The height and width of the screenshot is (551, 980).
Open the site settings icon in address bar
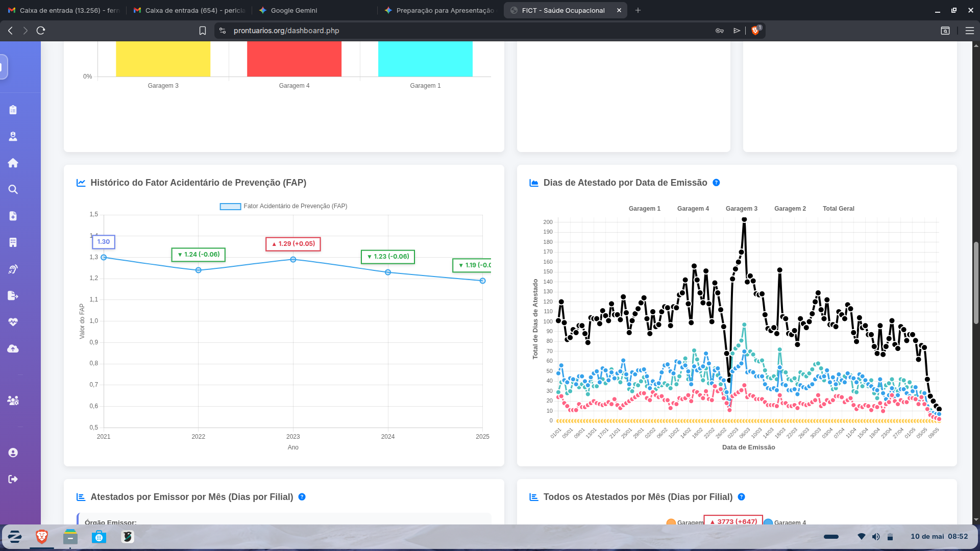pos(223,31)
